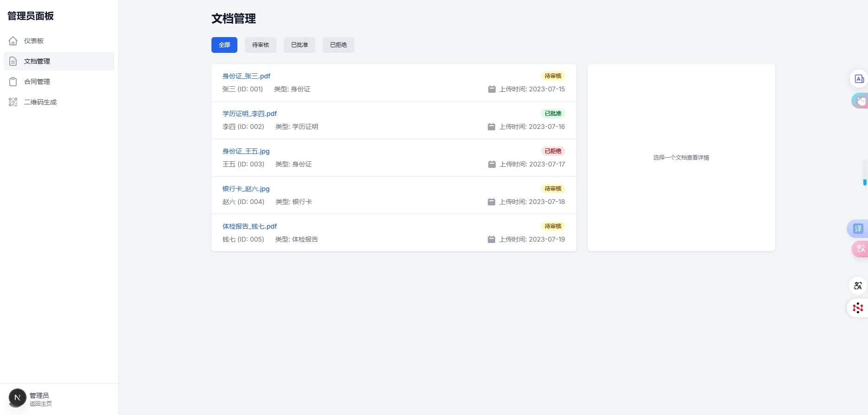The image size is (868, 415).
Task: Select the 全部 filter tab
Action: pos(224,45)
